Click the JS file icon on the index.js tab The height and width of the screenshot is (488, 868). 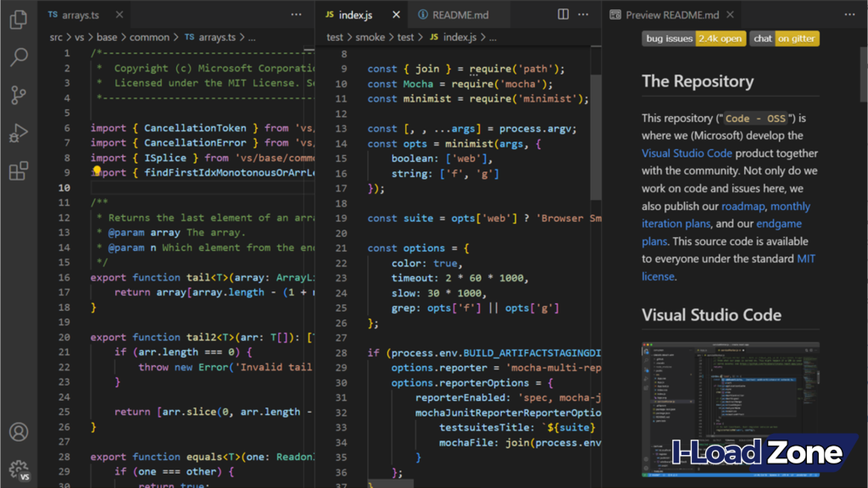click(329, 14)
